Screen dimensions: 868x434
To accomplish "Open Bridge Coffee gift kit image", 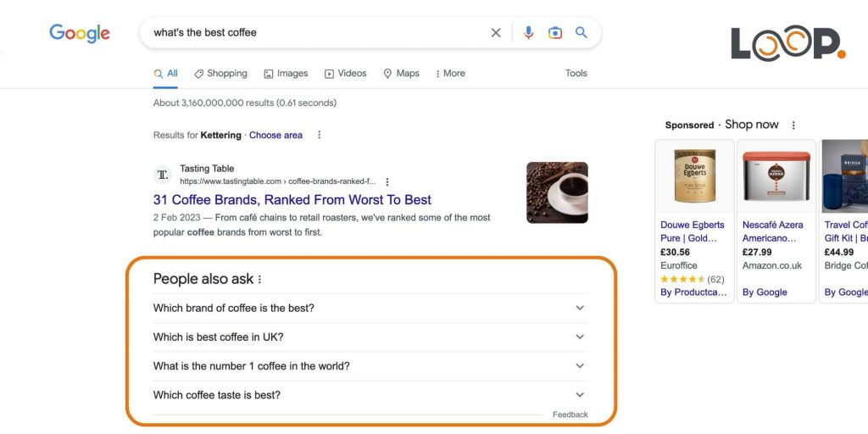I will [845, 176].
